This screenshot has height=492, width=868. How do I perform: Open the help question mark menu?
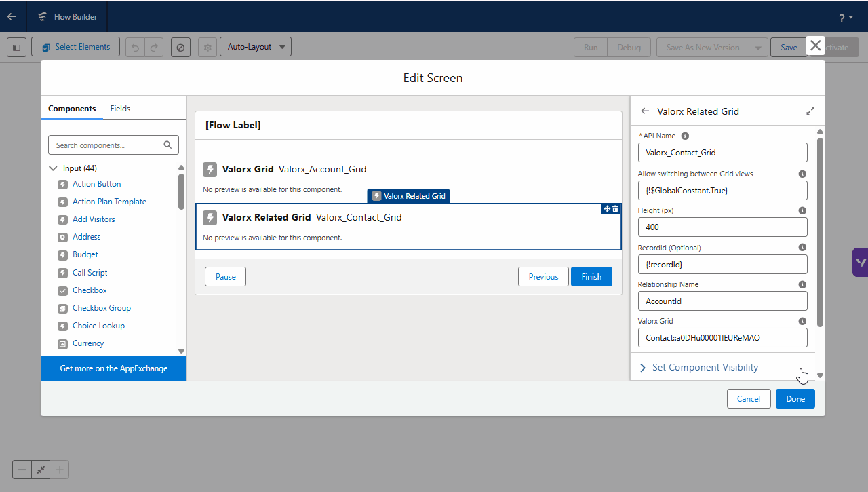pyautogui.click(x=845, y=18)
